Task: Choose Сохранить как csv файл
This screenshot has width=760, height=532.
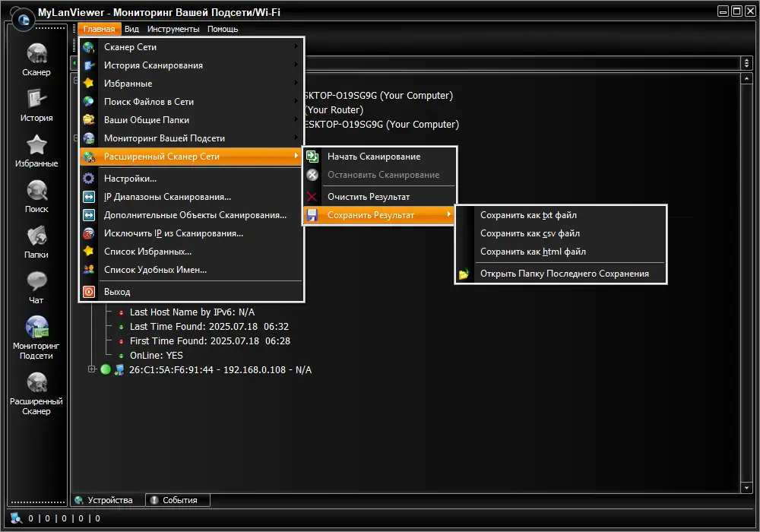Action: click(561, 233)
